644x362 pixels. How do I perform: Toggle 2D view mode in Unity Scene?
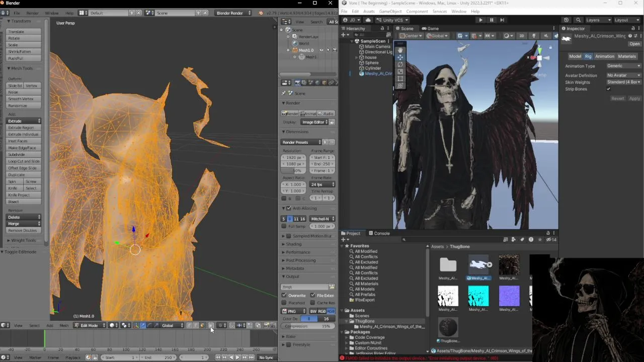(522, 36)
